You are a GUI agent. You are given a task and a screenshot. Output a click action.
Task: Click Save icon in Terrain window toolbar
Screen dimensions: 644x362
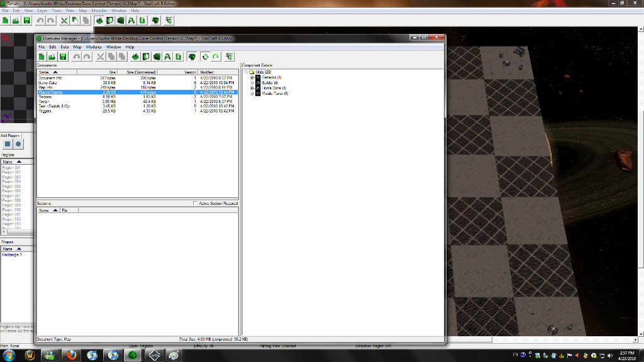click(x=26, y=20)
